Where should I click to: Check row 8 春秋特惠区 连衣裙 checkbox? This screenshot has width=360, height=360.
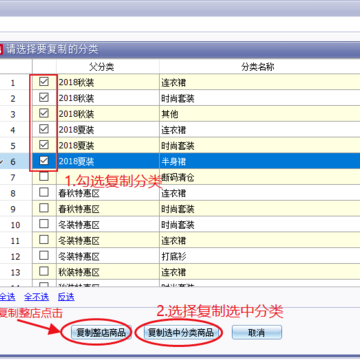[x=44, y=192]
